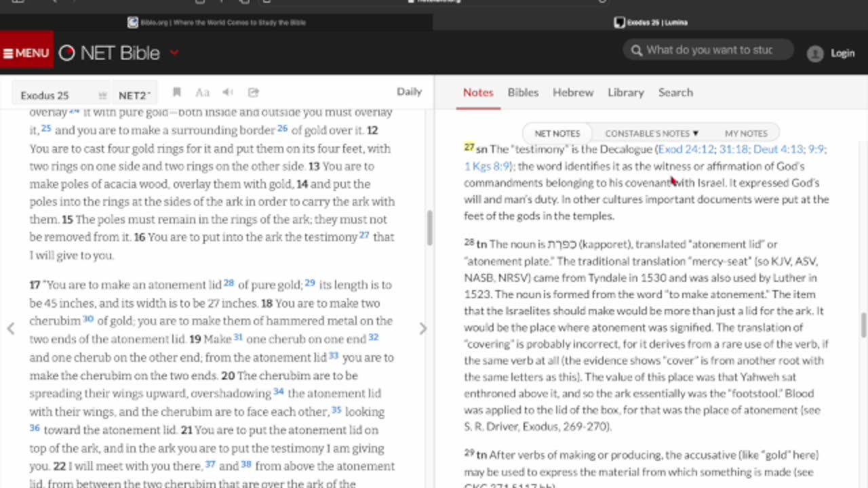Click the user avatar icon

point(815,54)
